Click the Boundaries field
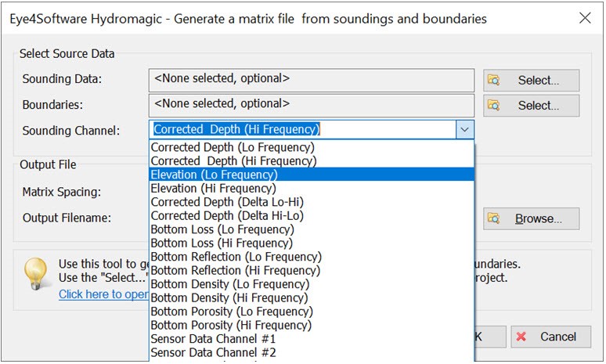The image size is (606, 364). 311,106
